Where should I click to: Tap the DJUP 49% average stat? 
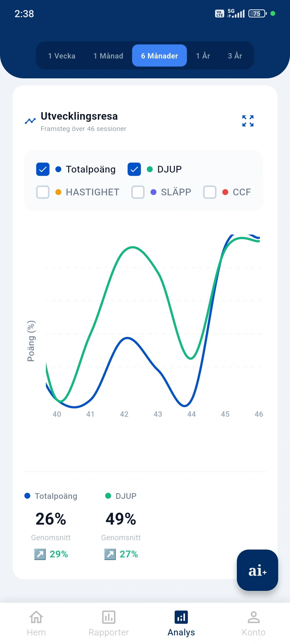tap(121, 519)
